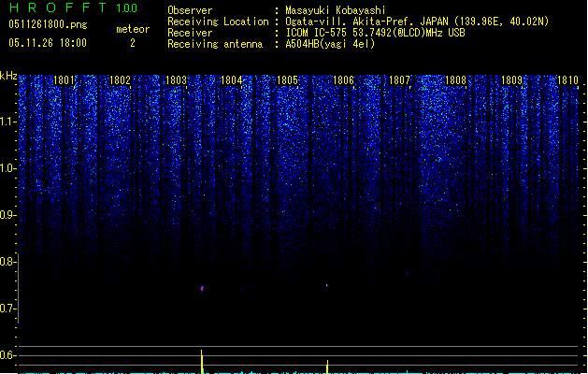Click the HROFFT 1.0.0 title text

[74, 7]
